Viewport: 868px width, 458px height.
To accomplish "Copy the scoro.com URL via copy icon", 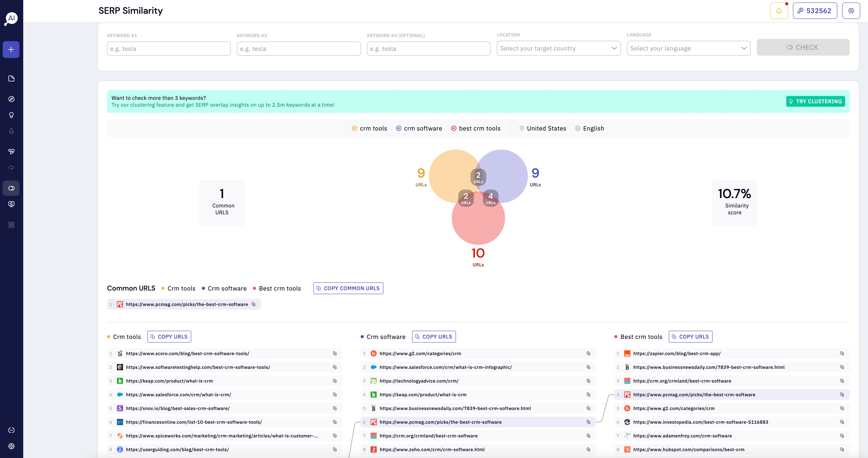I will tap(335, 354).
